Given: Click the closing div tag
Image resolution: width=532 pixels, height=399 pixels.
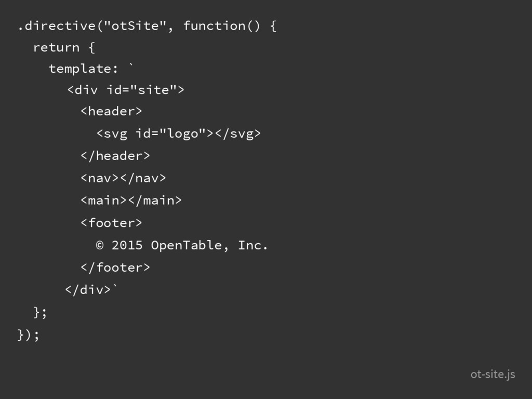Looking at the screenshot, I should [88, 290].
